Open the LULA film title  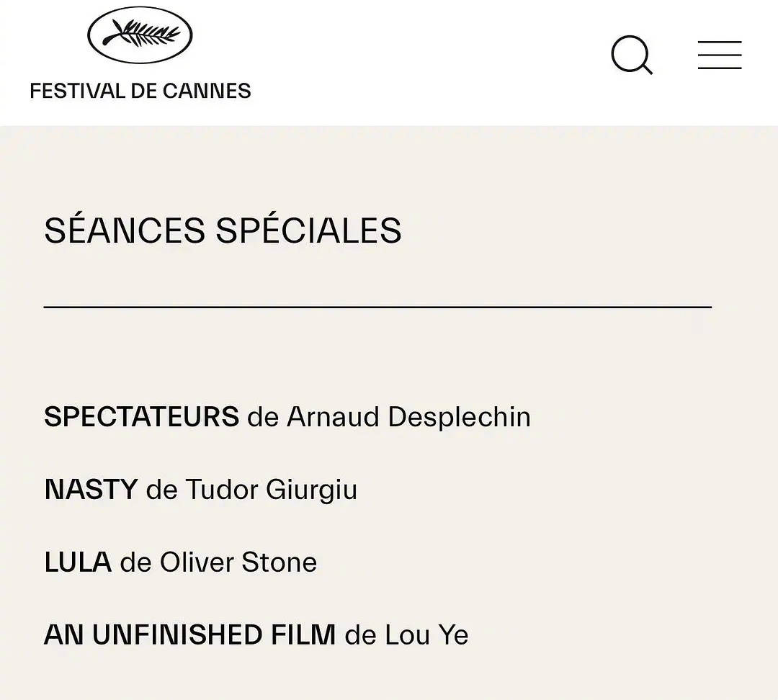point(78,562)
